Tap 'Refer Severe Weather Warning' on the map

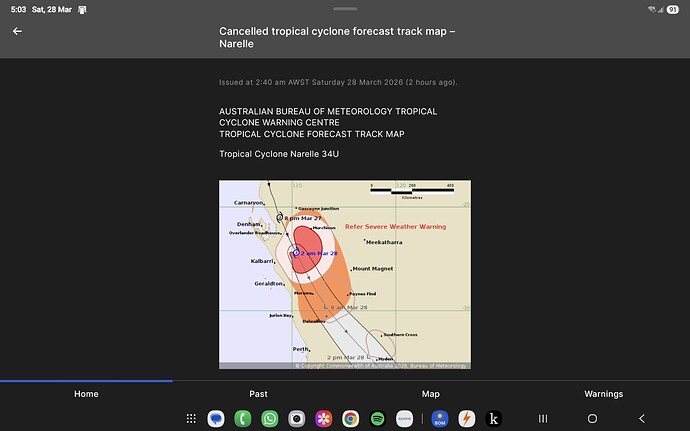(396, 226)
